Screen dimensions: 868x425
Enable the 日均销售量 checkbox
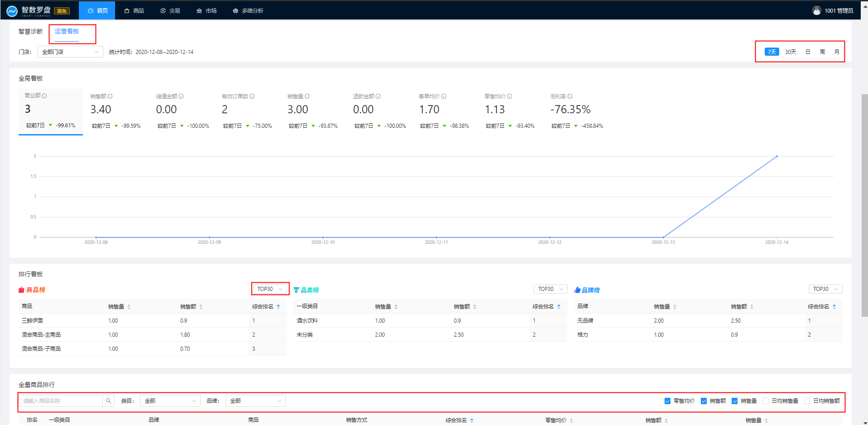click(766, 401)
